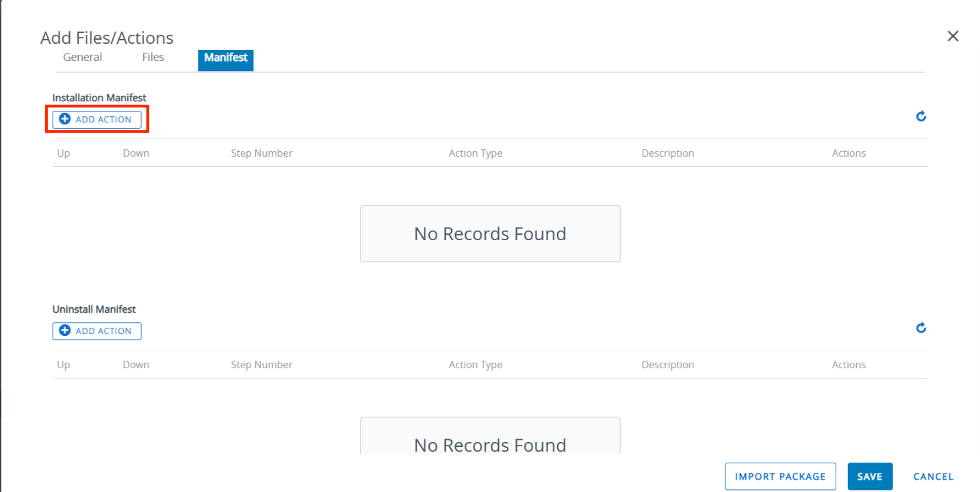Click plus icon in Installation Manifest Add Action
The image size is (980, 492).
[x=65, y=119]
